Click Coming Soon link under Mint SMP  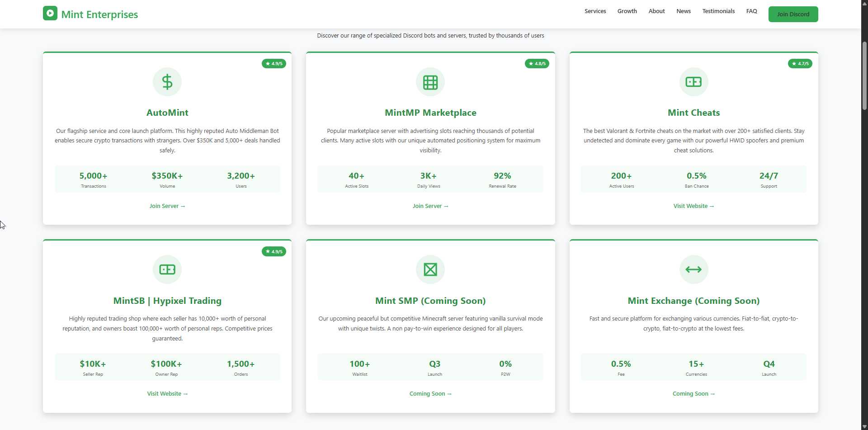pos(430,394)
